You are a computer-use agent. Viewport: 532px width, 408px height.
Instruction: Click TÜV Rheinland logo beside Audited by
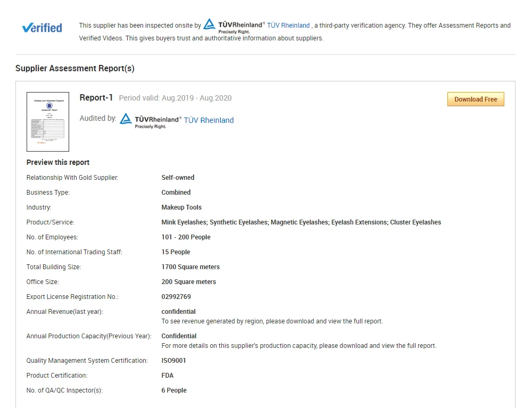(x=150, y=120)
